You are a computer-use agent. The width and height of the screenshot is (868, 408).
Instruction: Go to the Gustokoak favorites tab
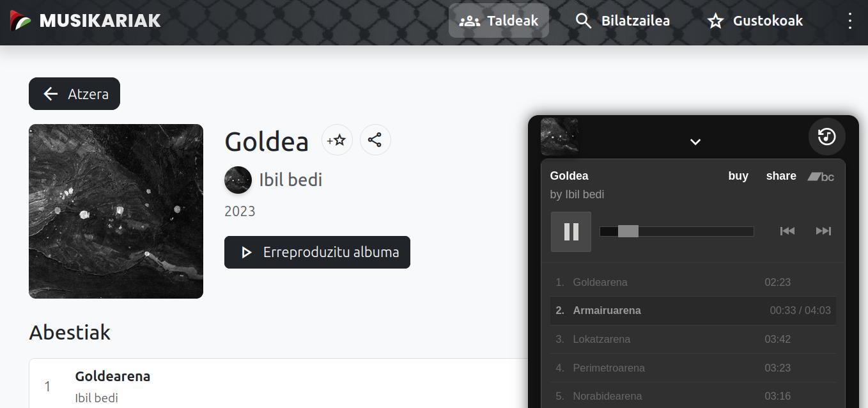click(755, 20)
